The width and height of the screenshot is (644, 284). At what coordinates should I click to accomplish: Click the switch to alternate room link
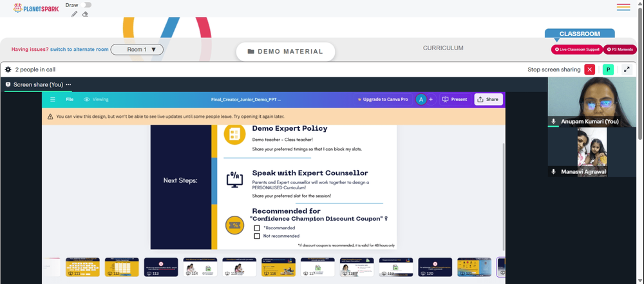tap(79, 50)
